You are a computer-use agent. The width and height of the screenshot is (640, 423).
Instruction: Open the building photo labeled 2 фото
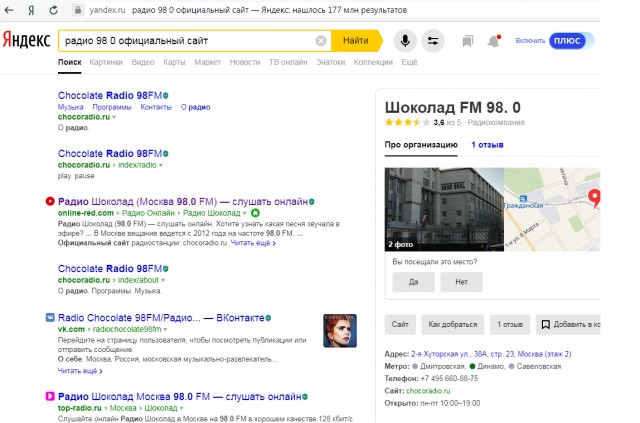(x=444, y=209)
